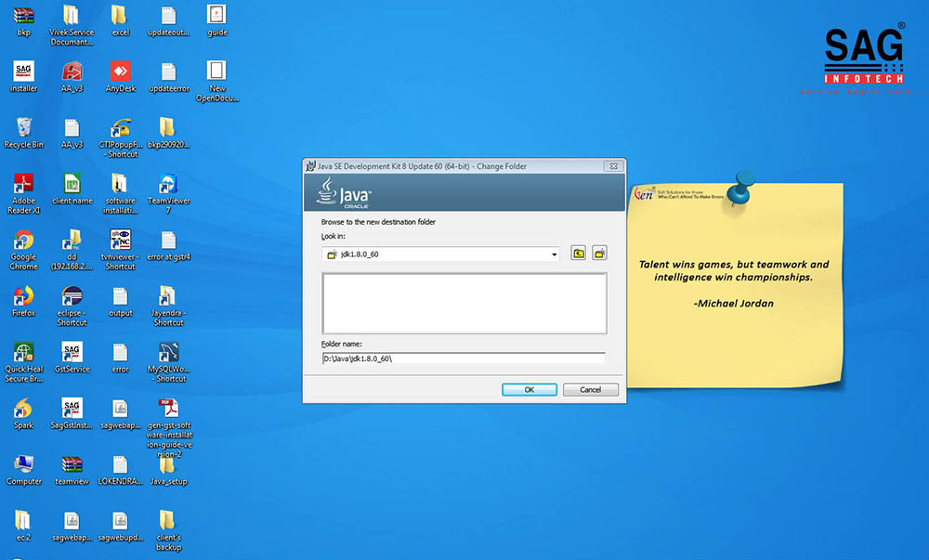Click inside the empty folder list box

pos(464,303)
